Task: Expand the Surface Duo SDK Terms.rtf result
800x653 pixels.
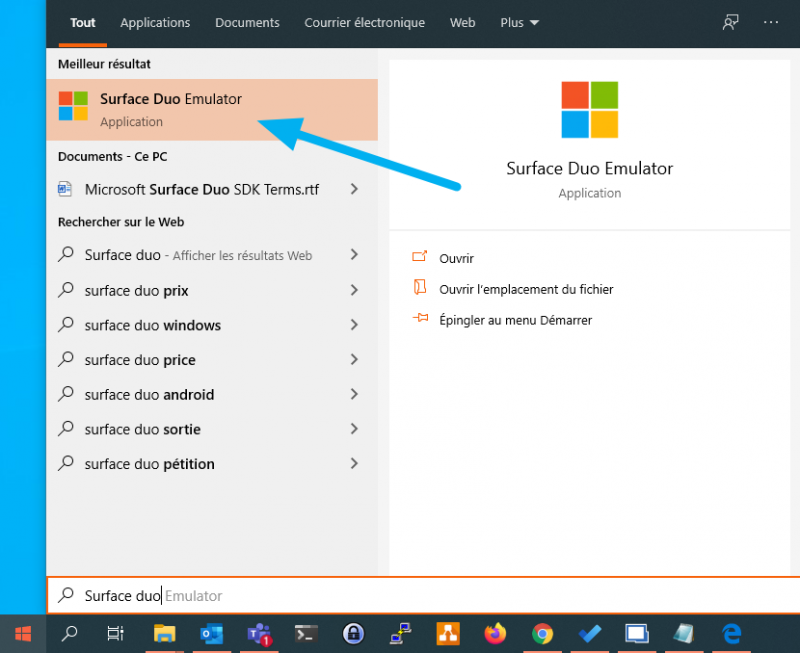Action: 354,189
